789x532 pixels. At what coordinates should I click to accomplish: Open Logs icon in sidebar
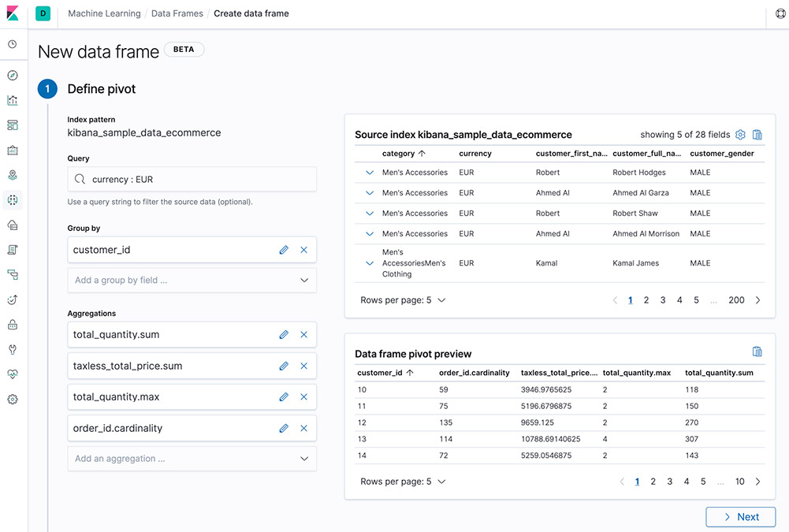pos(13,250)
